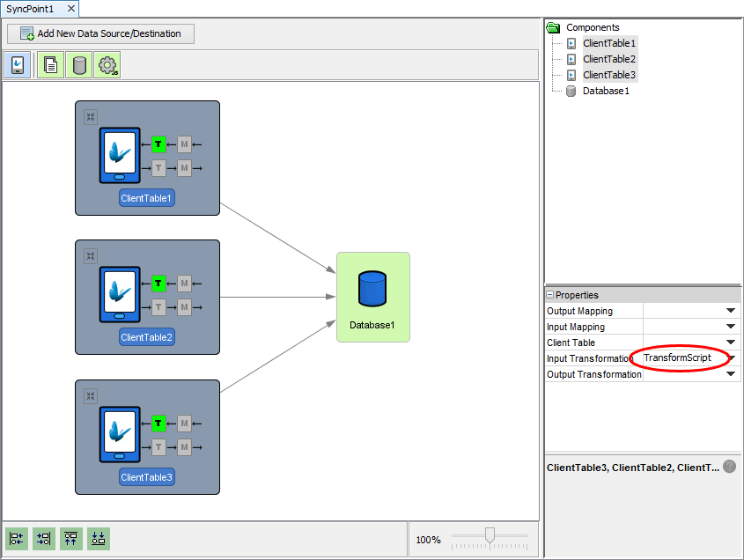Click the database cylinder toolbar icon
Screen dimensions: 744x560
click(79, 65)
